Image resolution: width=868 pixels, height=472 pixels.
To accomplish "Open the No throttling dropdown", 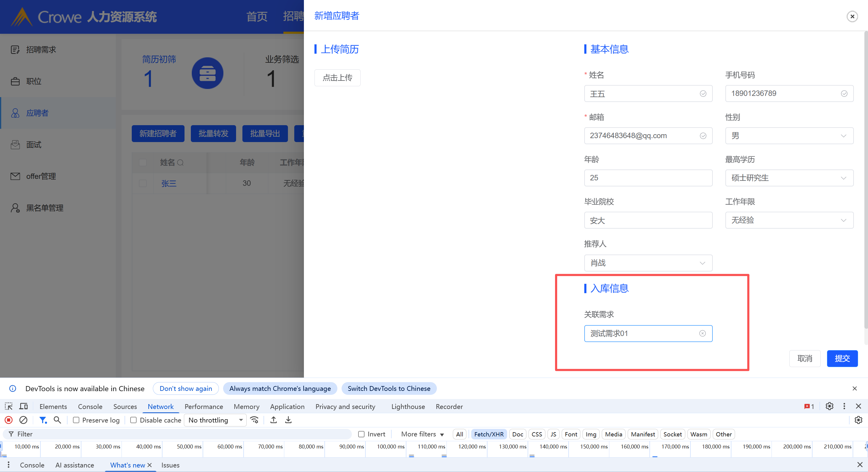I will (216, 420).
